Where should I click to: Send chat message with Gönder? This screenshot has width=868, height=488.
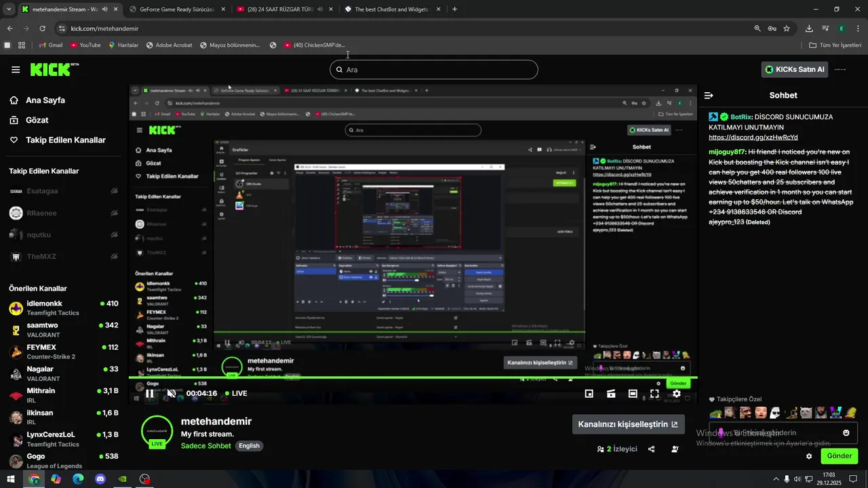[x=839, y=455]
